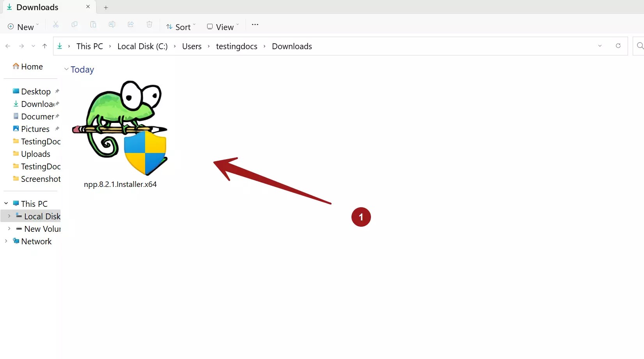Collapse the Today group
This screenshot has height=359, width=644.
(x=66, y=69)
